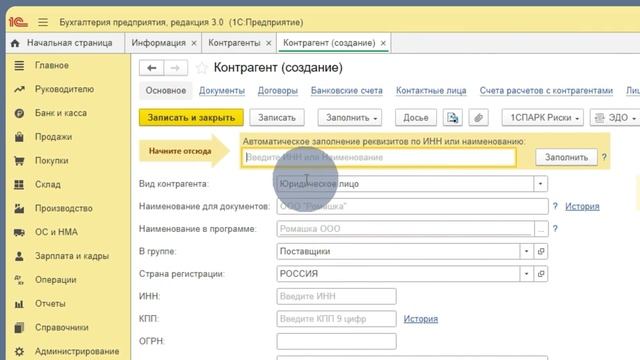
Task: Open help for Заполнить autofill field
Action: pos(604,157)
